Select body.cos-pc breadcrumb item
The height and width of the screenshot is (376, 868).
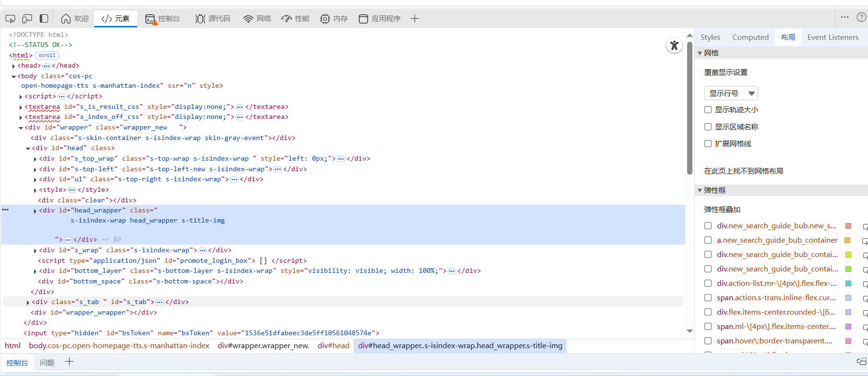click(x=119, y=346)
